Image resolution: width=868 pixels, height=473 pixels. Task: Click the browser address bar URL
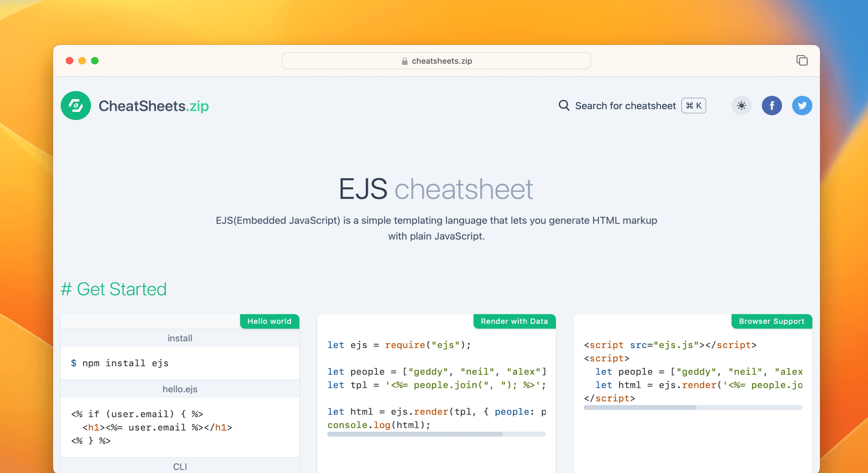tap(442, 61)
